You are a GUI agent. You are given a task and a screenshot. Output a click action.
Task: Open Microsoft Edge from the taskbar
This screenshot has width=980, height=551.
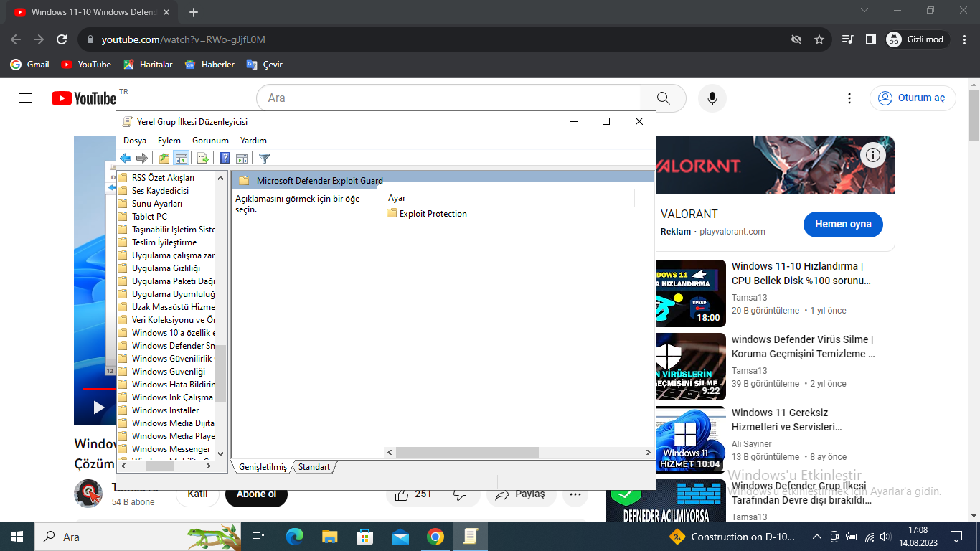click(295, 537)
